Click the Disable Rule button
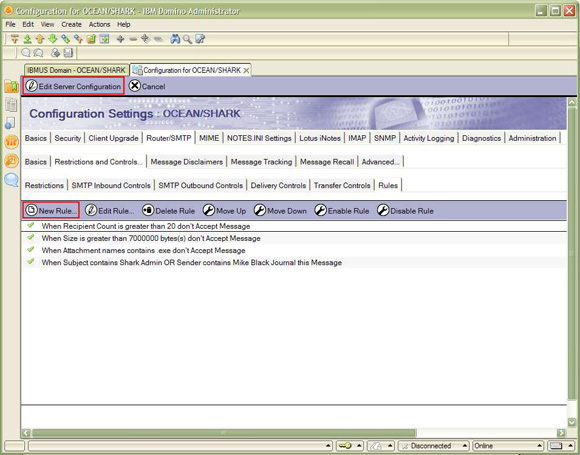The image size is (580, 455). [405, 210]
